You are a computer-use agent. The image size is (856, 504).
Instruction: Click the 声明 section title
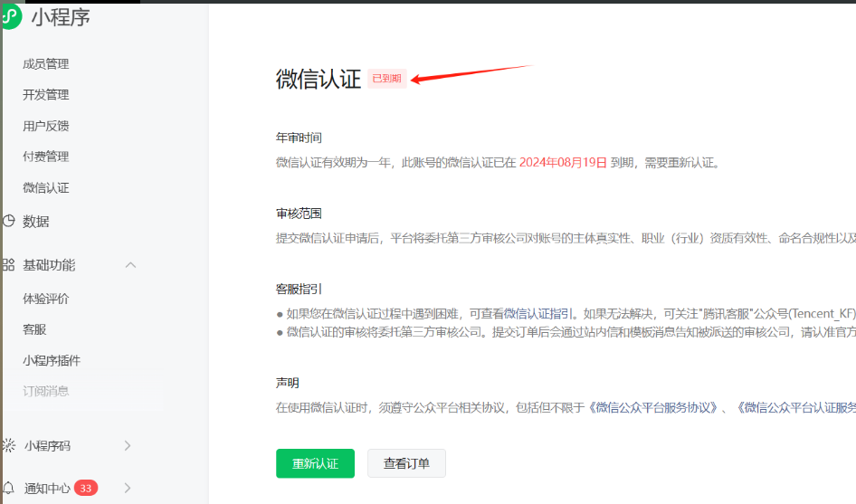tap(287, 383)
